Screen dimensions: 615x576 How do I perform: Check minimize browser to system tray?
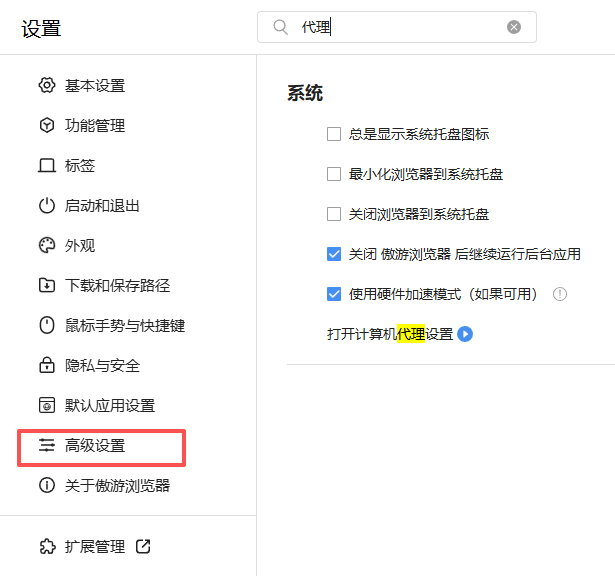tap(335, 174)
